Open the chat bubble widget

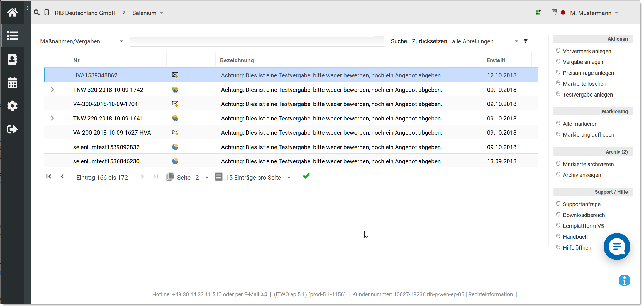[x=617, y=247]
